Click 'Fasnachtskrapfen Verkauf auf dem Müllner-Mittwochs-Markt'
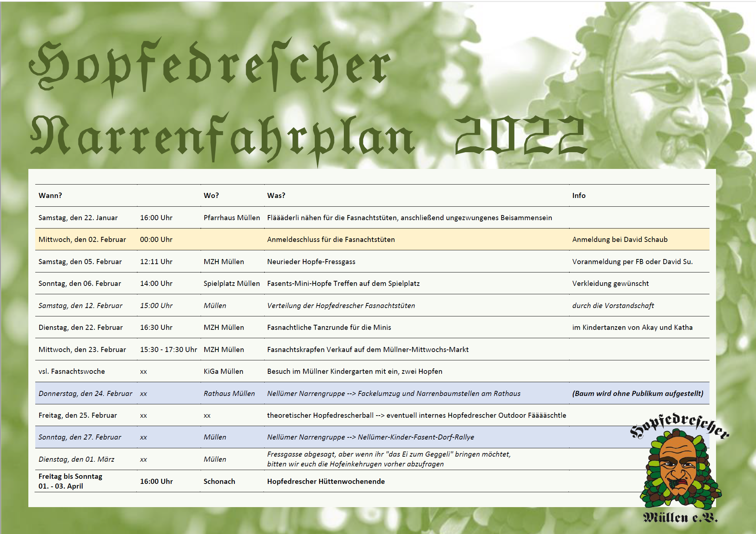This screenshot has height=534, width=756. 368,349
